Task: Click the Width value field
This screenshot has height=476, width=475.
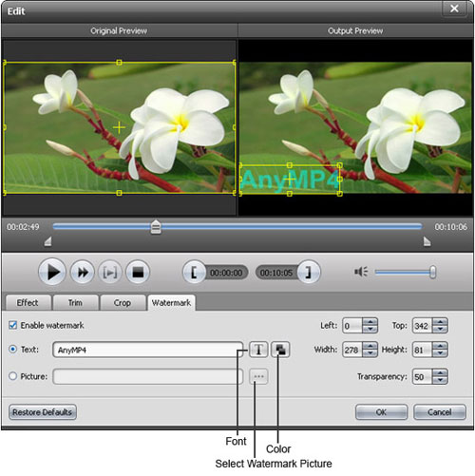Action: [x=352, y=350]
